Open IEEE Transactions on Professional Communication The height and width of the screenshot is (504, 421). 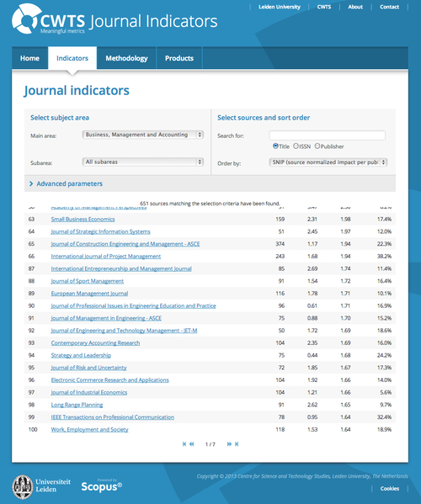pos(113,417)
